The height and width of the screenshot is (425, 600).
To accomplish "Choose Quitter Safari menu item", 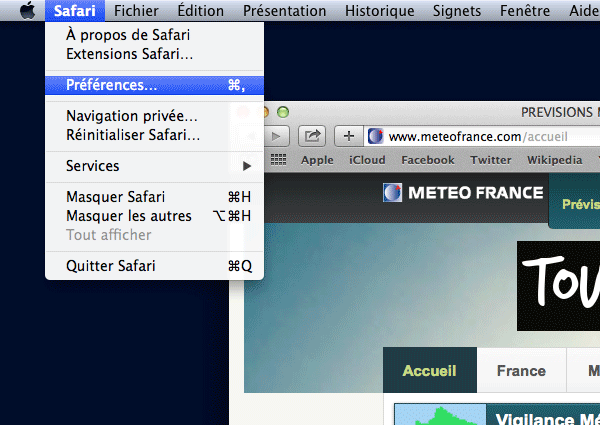I will click(154, 266).
